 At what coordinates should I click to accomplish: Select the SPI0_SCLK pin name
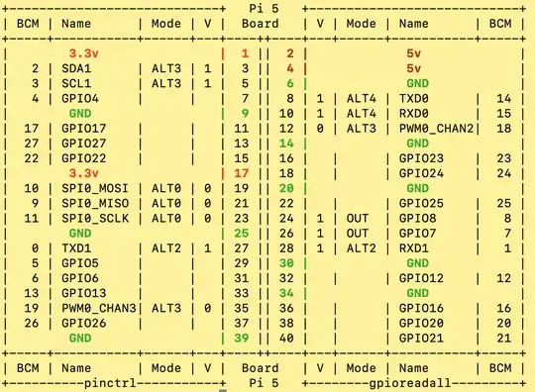coord(95,219)
